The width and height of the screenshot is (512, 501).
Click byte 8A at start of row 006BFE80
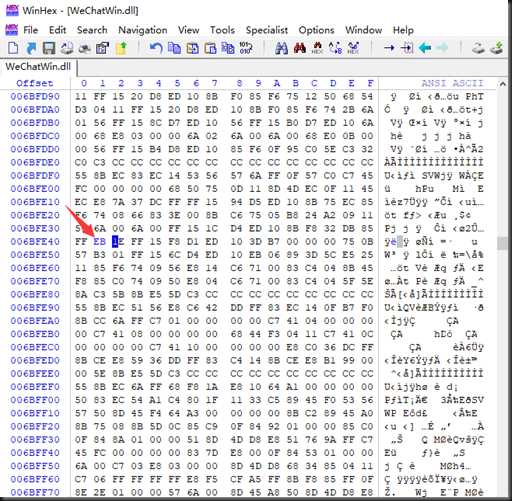point(81,294)
